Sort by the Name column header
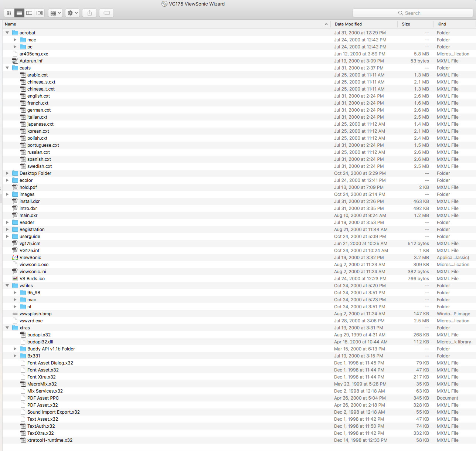This screenshot has height=451, width=476. coord(166,24)
